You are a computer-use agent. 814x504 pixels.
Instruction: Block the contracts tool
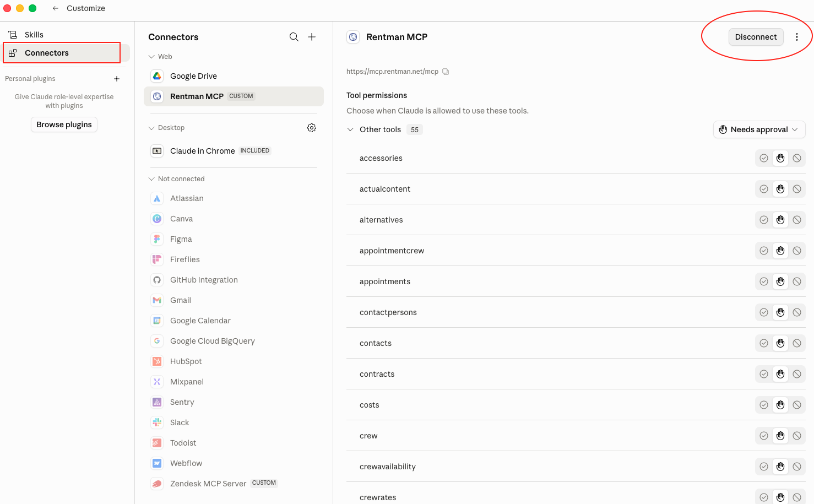797,374
